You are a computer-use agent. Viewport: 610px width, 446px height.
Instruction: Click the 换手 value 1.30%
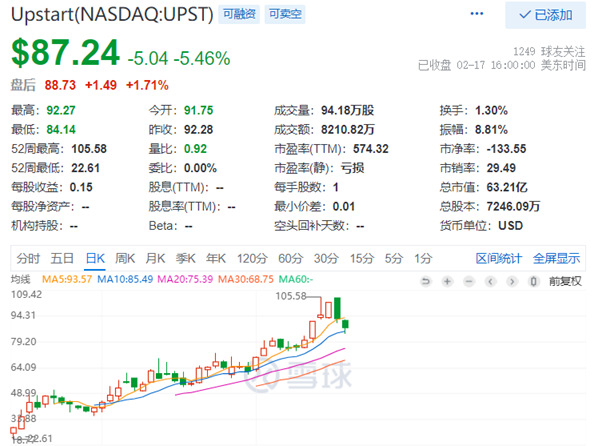pos(491,110)
